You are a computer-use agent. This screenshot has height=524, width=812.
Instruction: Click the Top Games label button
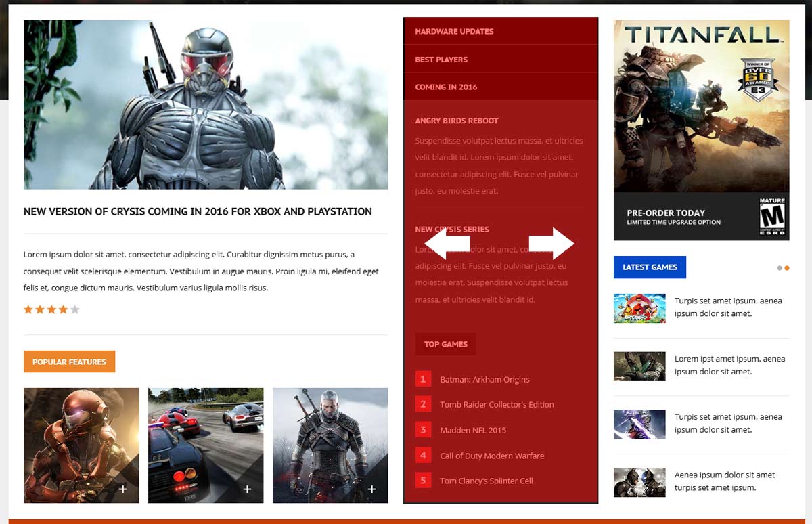pos(446,344)
